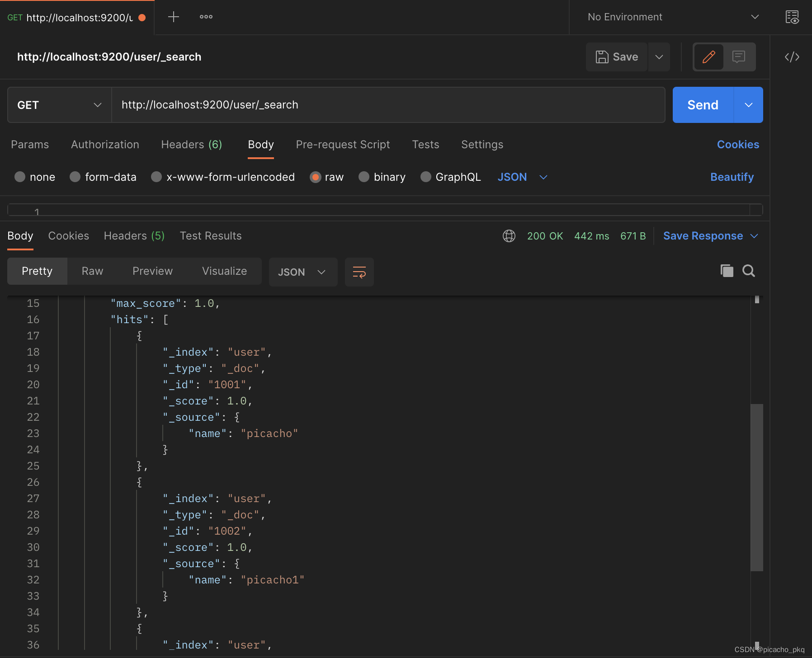Open Pre-request Script tab
812x658 pixels.
coord(343,145)
